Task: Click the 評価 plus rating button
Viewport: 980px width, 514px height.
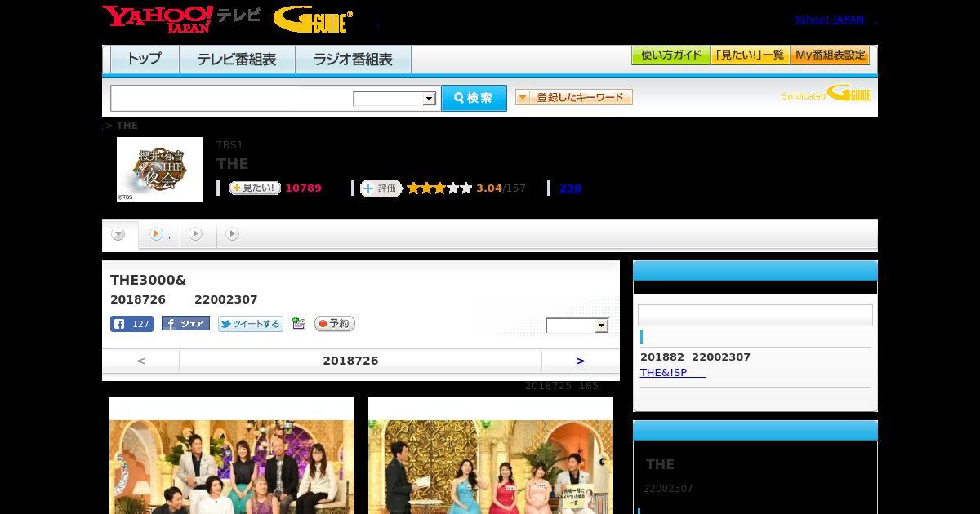Action: 381,188
